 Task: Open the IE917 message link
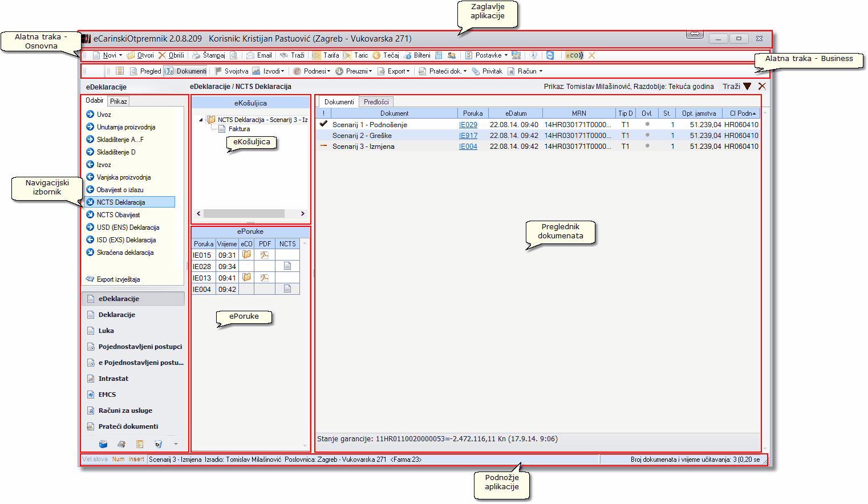click(468, 136)
